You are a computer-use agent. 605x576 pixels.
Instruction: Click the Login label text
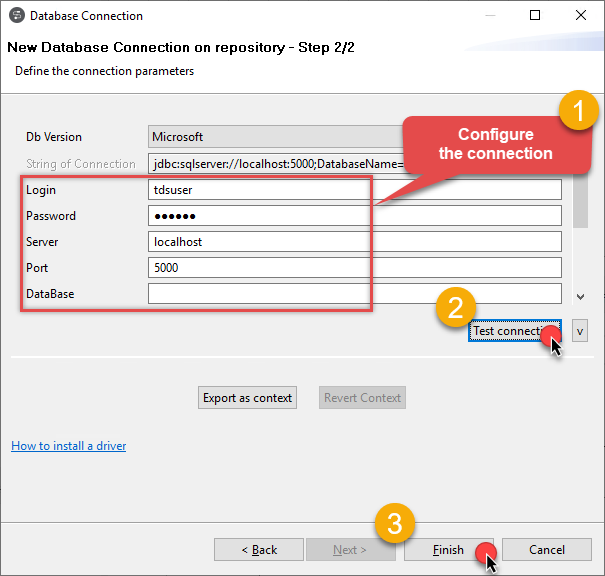click(x=41, y=190)
